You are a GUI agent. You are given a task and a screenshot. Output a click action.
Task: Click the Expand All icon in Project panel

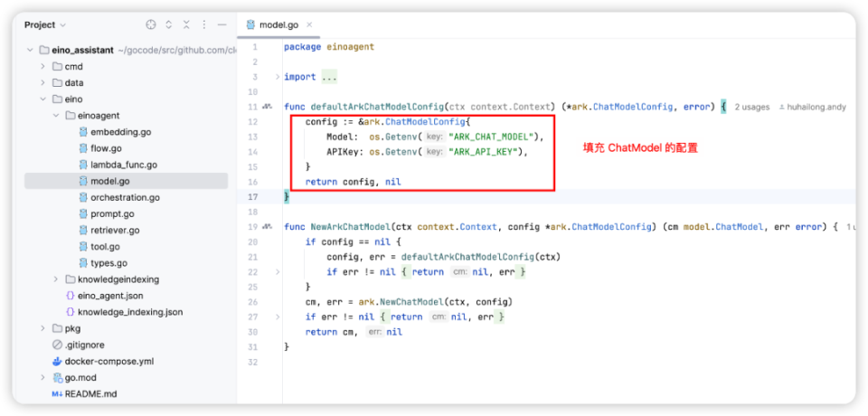pyautogui.click(x=169, y=24)
